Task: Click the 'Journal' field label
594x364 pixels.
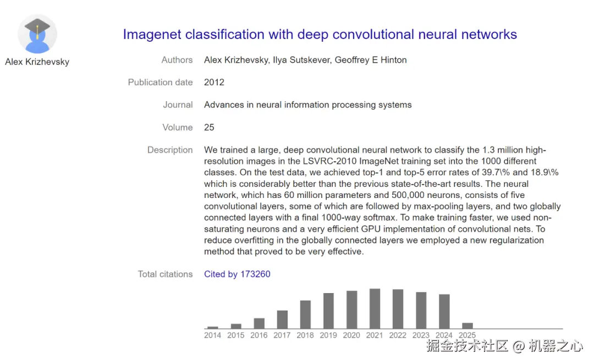Action: tap(178, 105)
